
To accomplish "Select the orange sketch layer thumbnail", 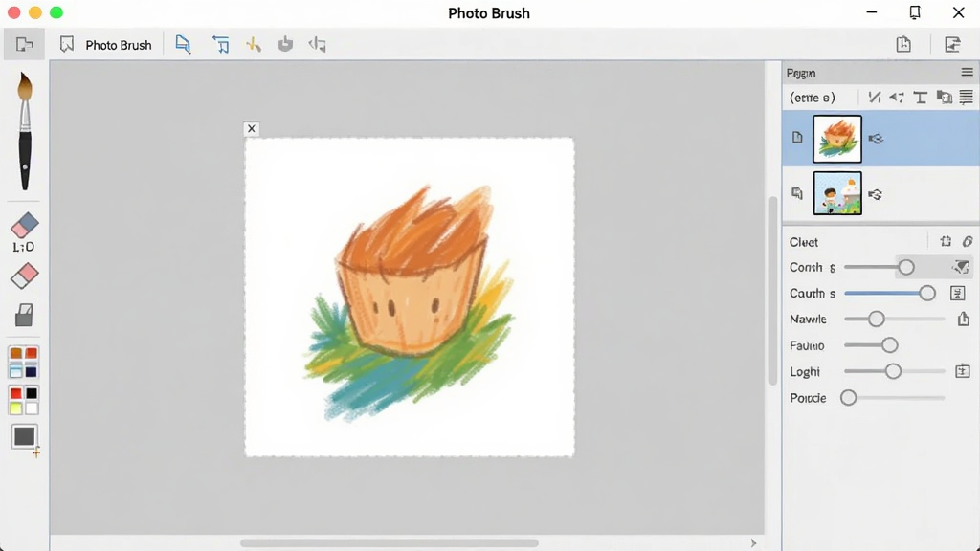I will pos(837,139).
